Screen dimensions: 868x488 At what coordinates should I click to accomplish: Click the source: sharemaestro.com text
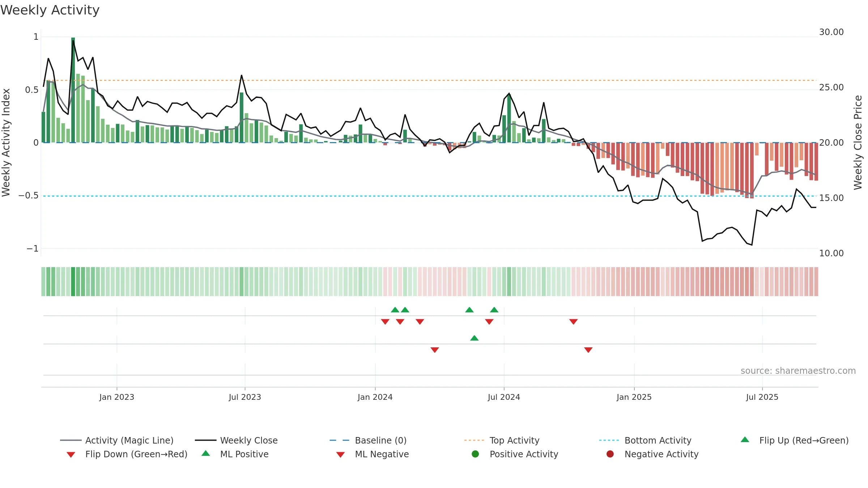click(798, 371)
